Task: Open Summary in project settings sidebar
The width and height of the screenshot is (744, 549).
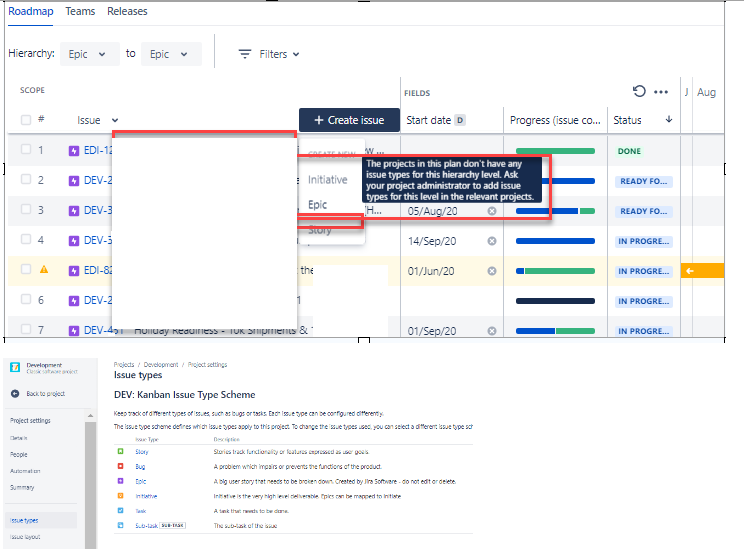Action: tap(22, 487)
